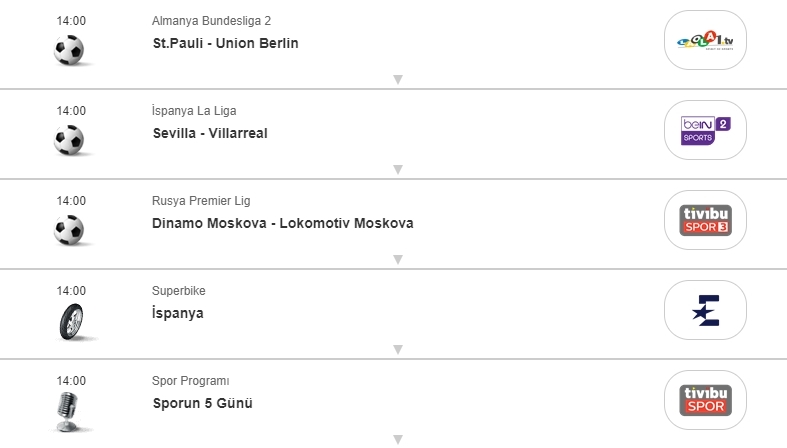Click Dinamo Moskova - Lokomotiv Moskova title
Viewport: 787px width, 448px height.
[x=283, y=223]
